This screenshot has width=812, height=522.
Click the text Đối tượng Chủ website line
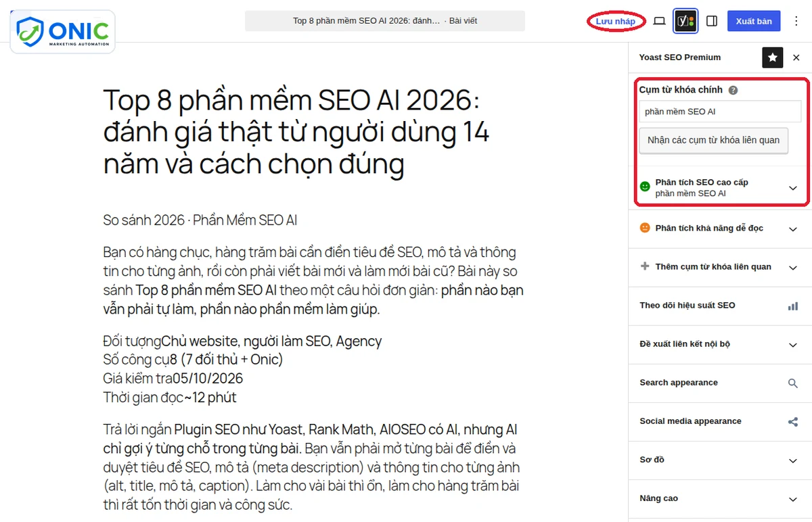242,341
